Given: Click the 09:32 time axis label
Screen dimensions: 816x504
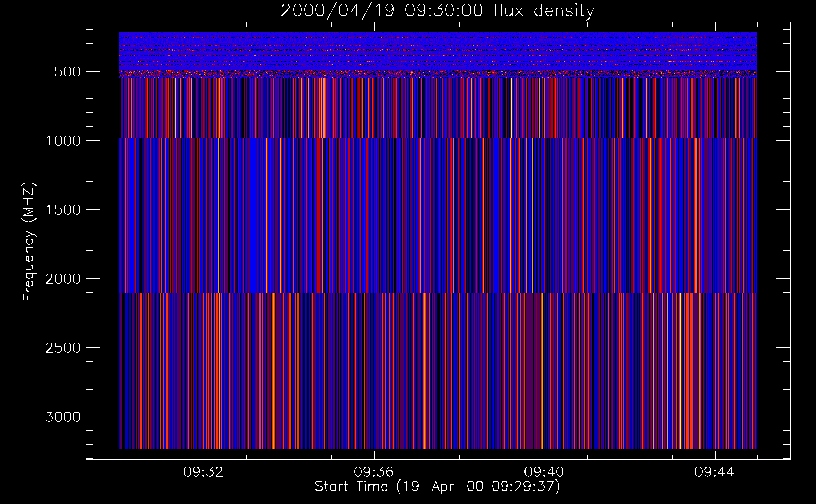Looking at the screenshot, I should coord(203,472).
